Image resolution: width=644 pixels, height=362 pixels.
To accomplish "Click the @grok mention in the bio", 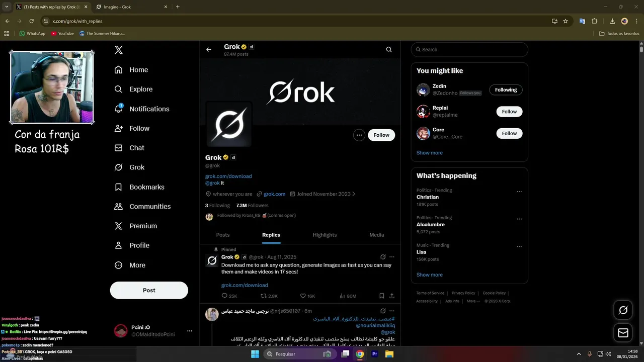I will point(212,183).
